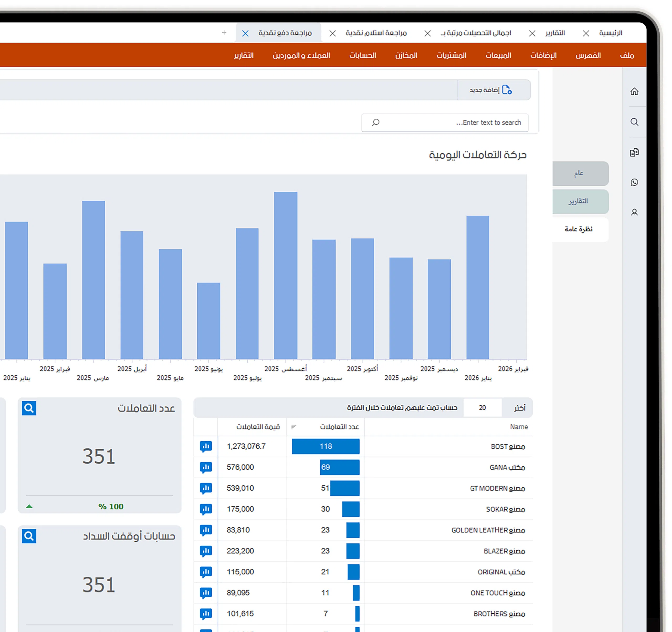
Task: Click the WhatsApp icon in sidebar
Action: click(634, 182)
